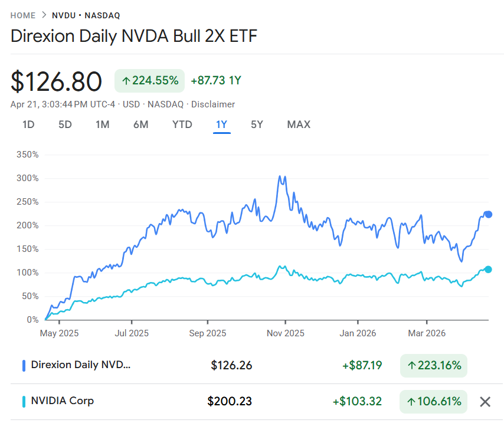Remove NVIDIA Corp comparison with X icon
Screen dimensions: 504x423
(x=485, y=402)
